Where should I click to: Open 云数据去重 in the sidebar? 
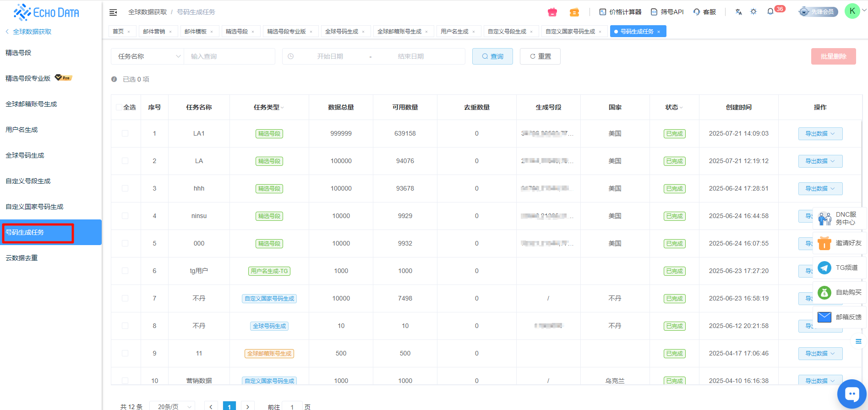(22, 258)
